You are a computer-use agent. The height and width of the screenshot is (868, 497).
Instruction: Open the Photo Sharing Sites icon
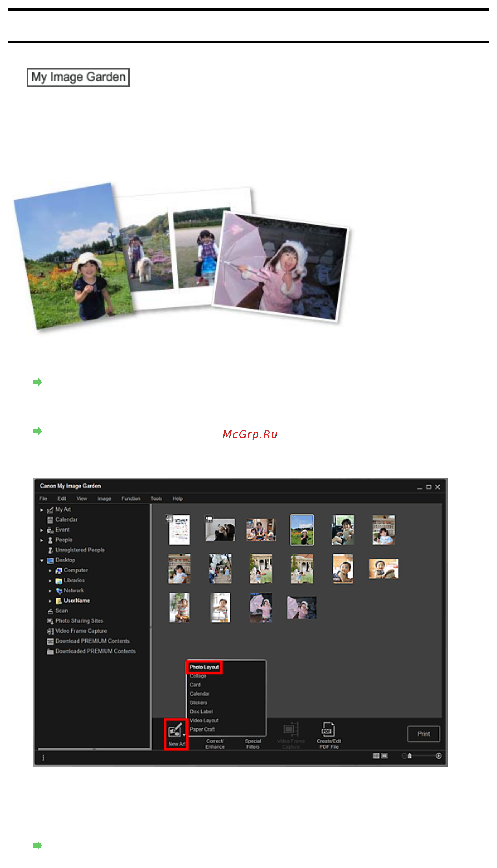click(x=50, y=622)
